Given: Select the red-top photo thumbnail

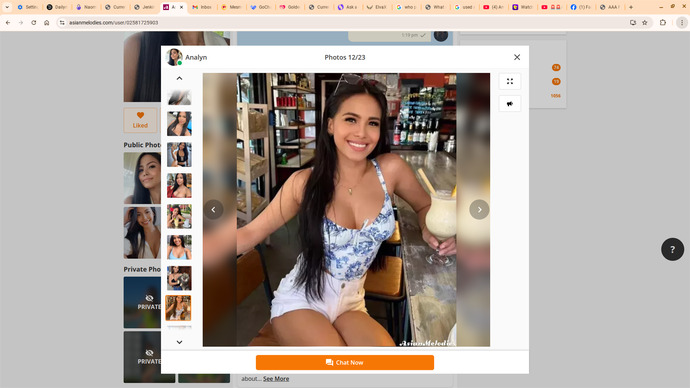Looking at the screenshot, I should (x=179, y=185).
